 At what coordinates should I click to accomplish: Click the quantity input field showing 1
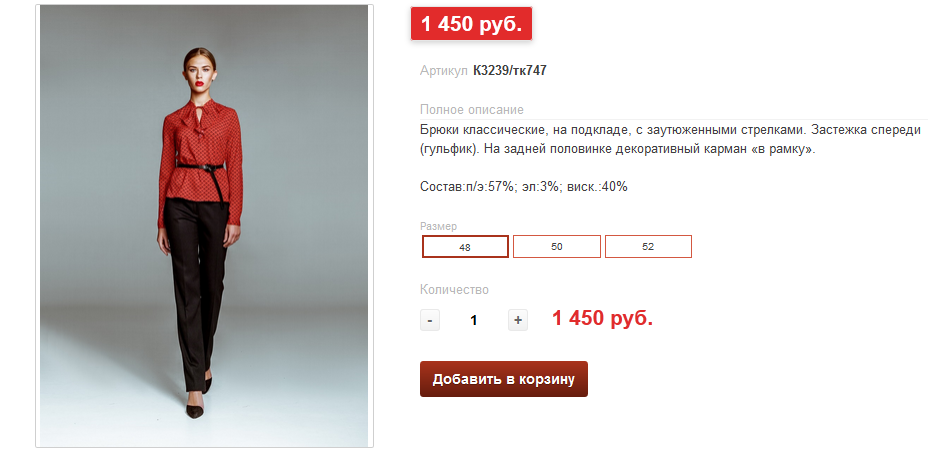pyautogui.click(x=474, y=320)
